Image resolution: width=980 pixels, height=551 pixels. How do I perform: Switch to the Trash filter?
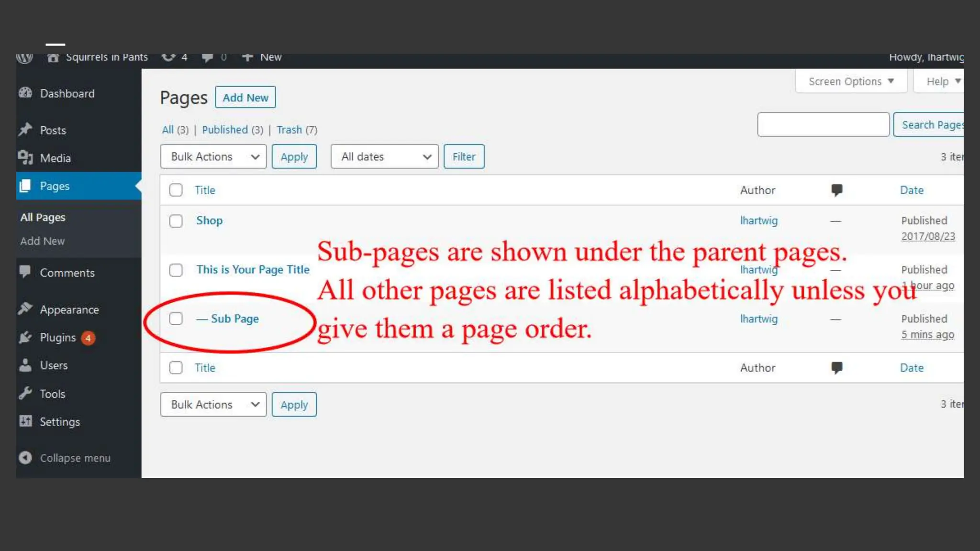[289, 130]
